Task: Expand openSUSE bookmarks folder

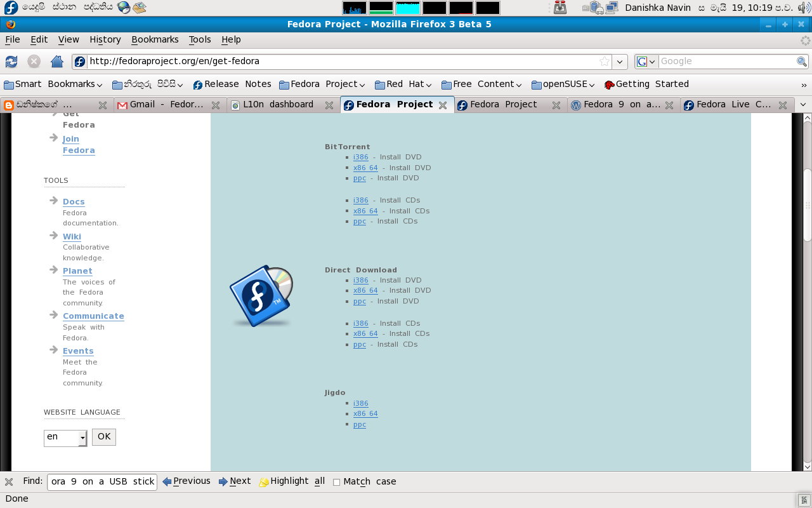Action: click(563, 84)
